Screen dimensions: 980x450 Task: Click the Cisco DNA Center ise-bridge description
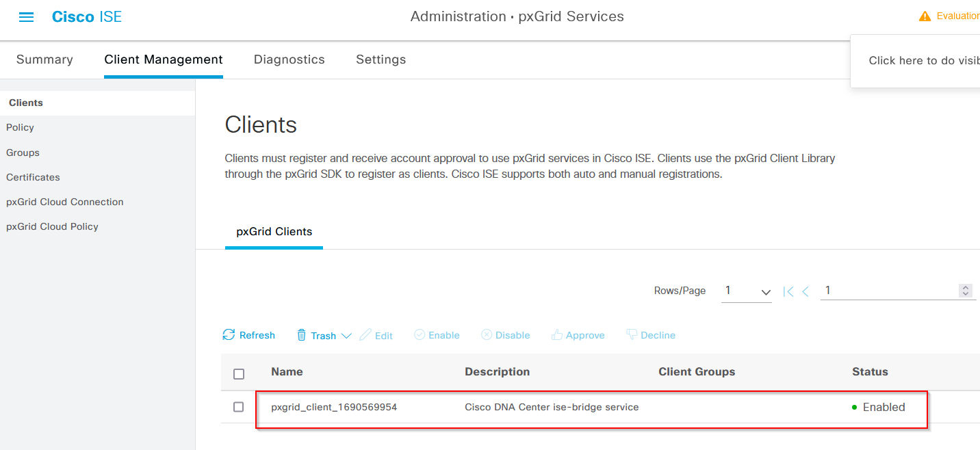pos(552,407)
